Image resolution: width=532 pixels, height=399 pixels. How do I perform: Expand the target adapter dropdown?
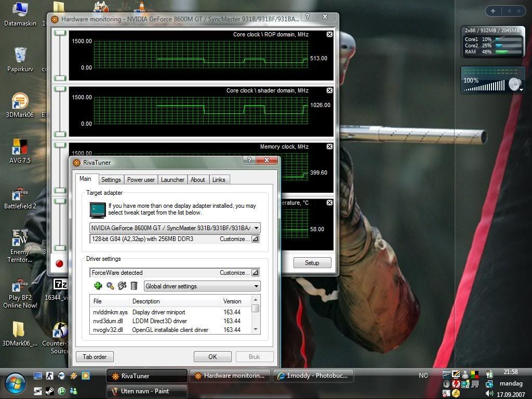(x=257, y=228)
